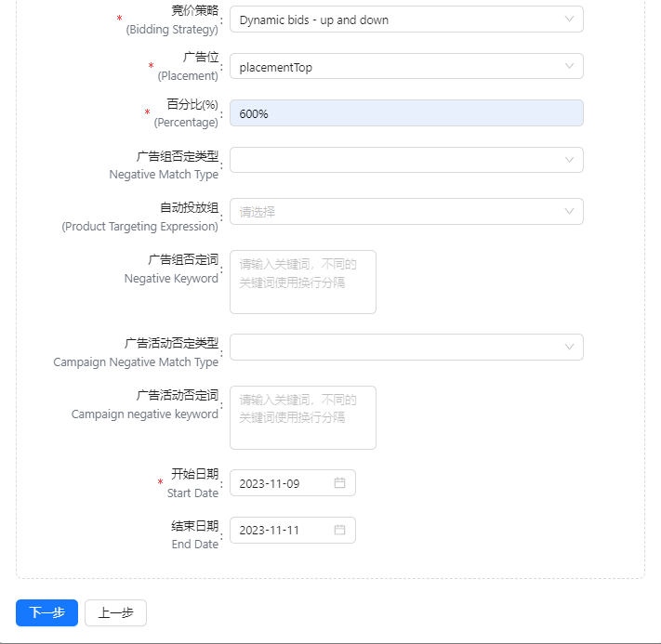Click the Start Date field 2023-11-09
This screenshot has height=644, width=661.
pyautogui.click(x=293, y=483)
